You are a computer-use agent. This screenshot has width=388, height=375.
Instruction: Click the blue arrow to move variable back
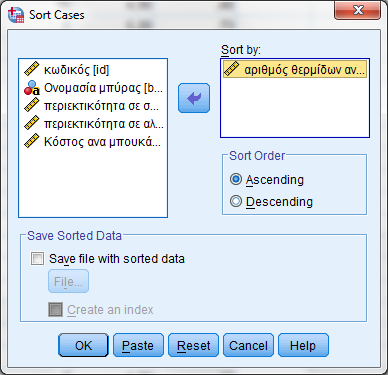tap(194, 98)
